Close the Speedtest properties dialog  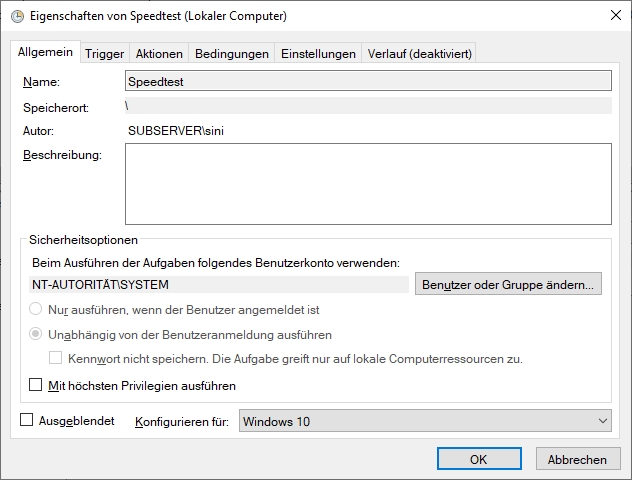click(x=615, y=15)
